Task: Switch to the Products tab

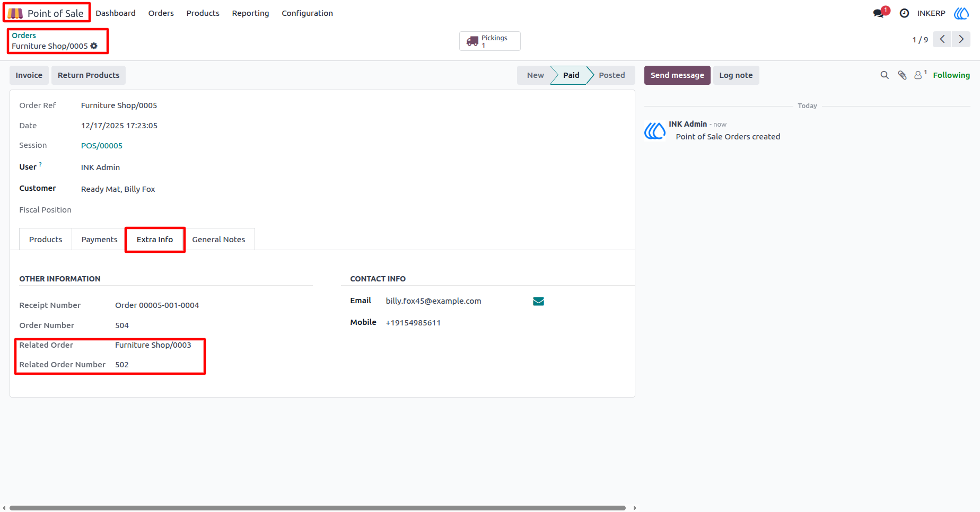Action: (46, 240)
